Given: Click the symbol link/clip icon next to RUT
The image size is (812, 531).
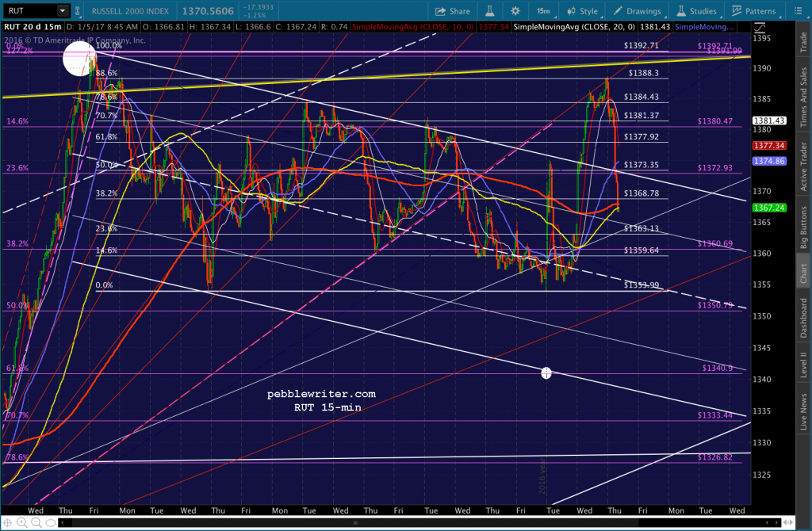Looking at the screenshot, I should click(78, 11).
